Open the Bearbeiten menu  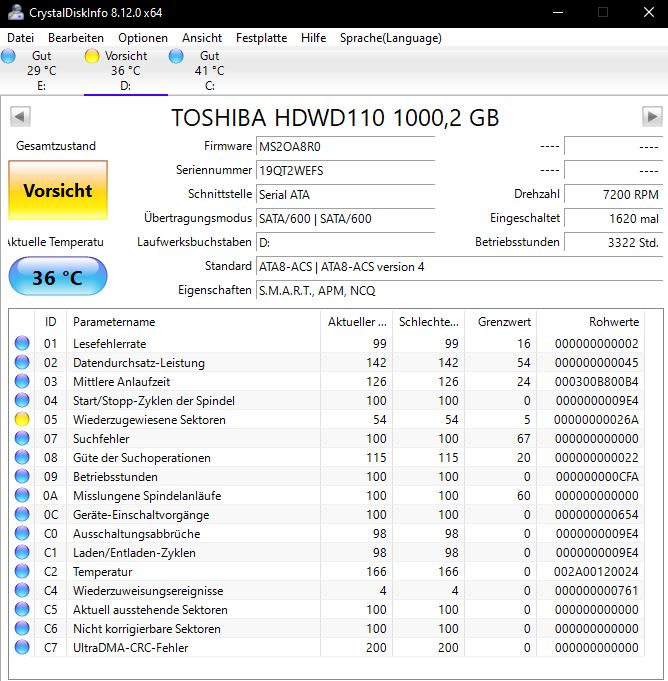pyautogui.click(x=76, y=38)
